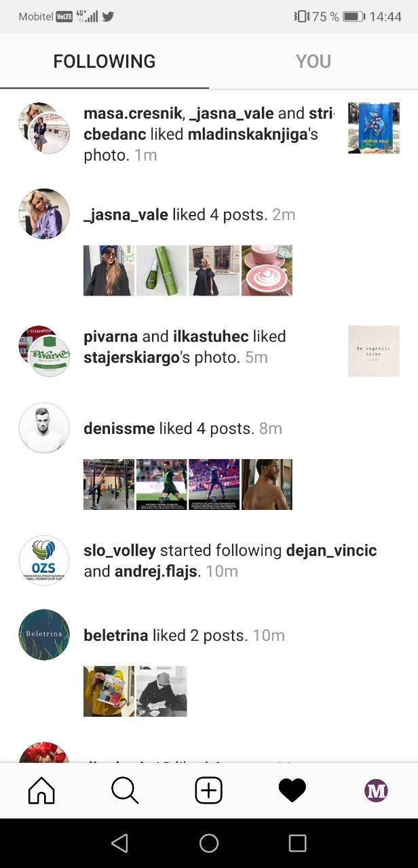Open the green bottle product thumbnail

click(161, 271)
